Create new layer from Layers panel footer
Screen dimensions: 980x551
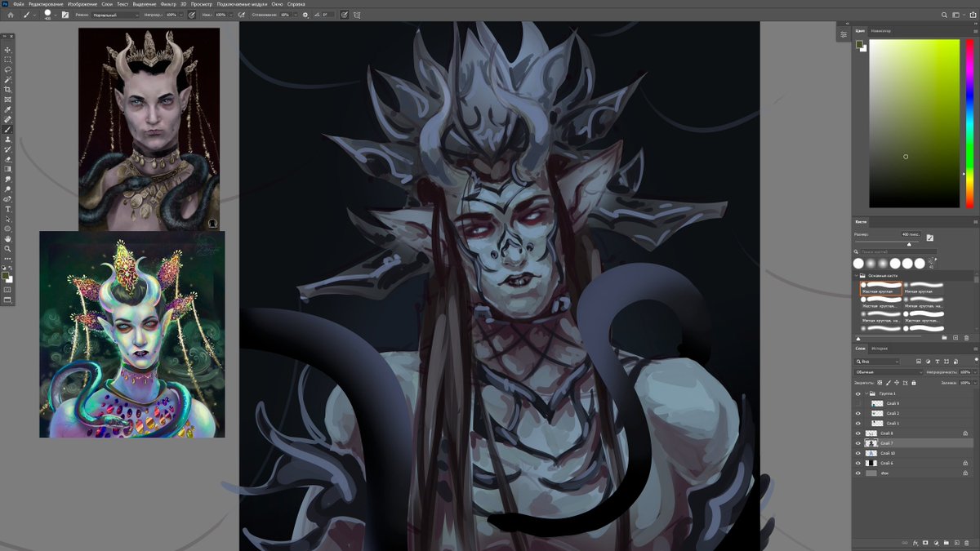coord(956,543)
